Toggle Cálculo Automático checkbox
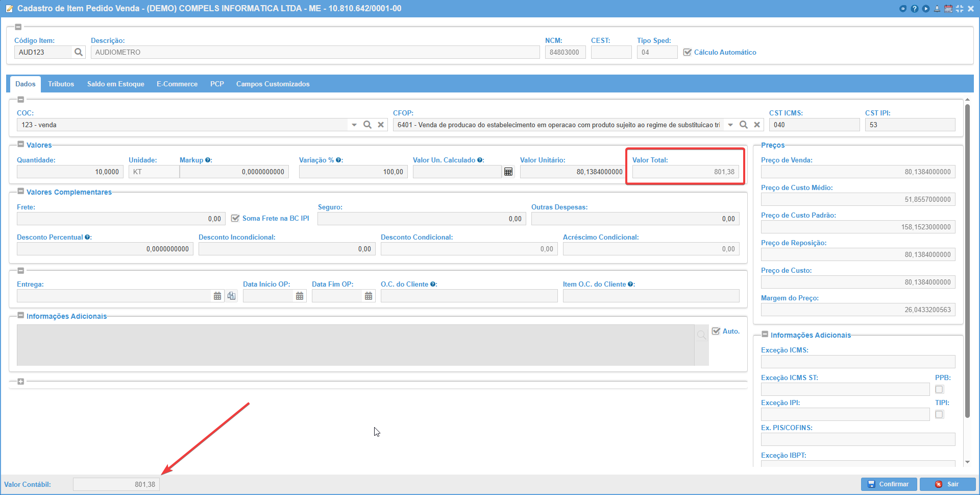This screenshot has height=495, width=980. [x=688, y=52]
